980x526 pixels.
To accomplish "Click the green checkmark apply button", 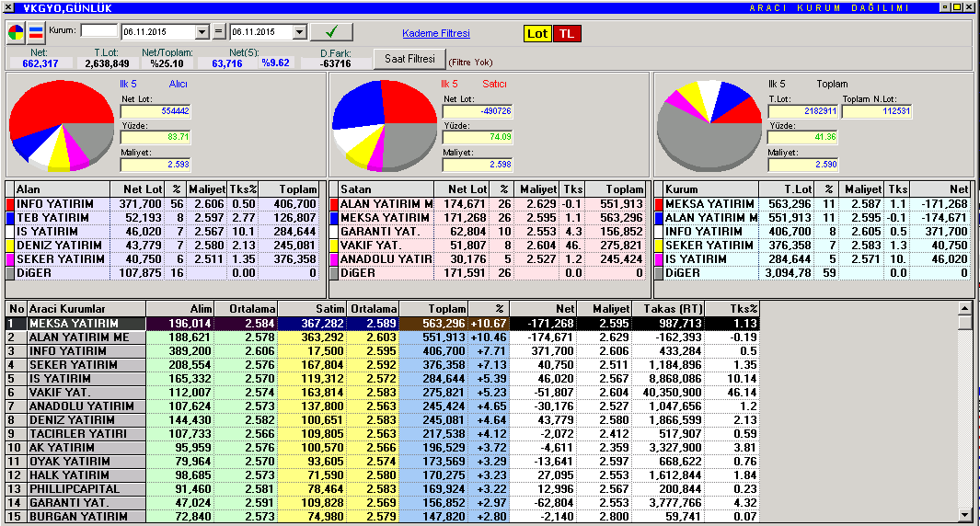I will point(331,31).
